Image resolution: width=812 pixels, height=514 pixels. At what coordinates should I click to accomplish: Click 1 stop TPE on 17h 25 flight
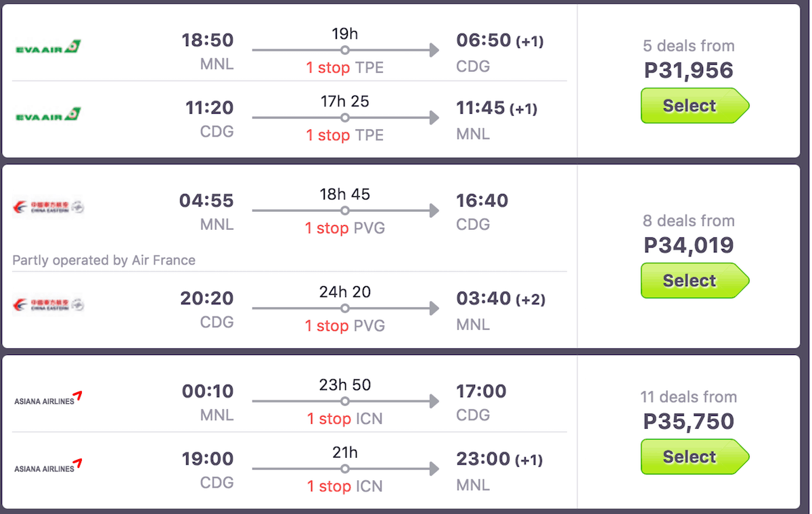(x=344, y=135)
